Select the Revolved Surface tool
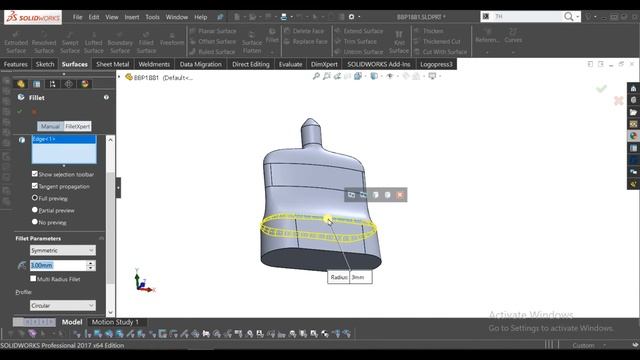This screenshot has height=360, width=640. coord(44,42)
